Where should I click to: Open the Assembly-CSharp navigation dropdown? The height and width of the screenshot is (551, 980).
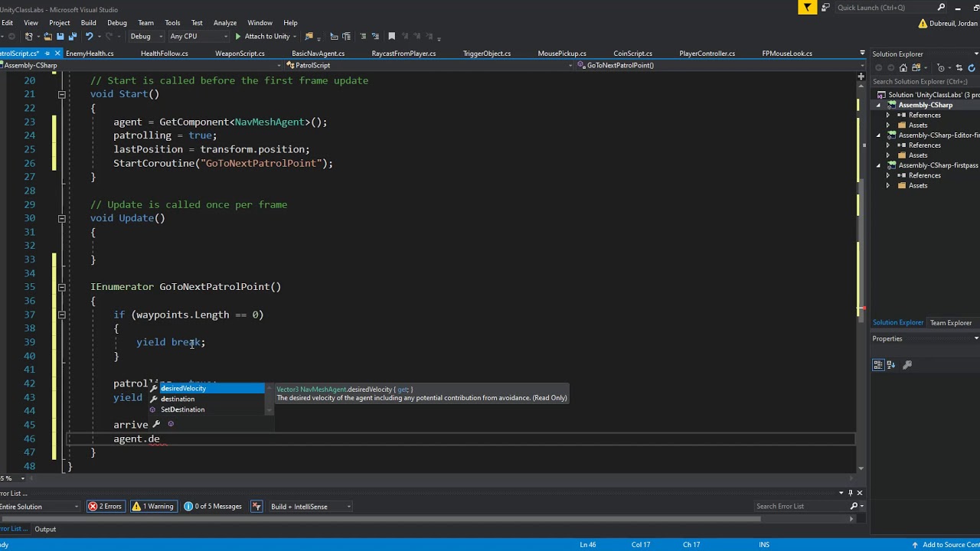coord(142,65)
